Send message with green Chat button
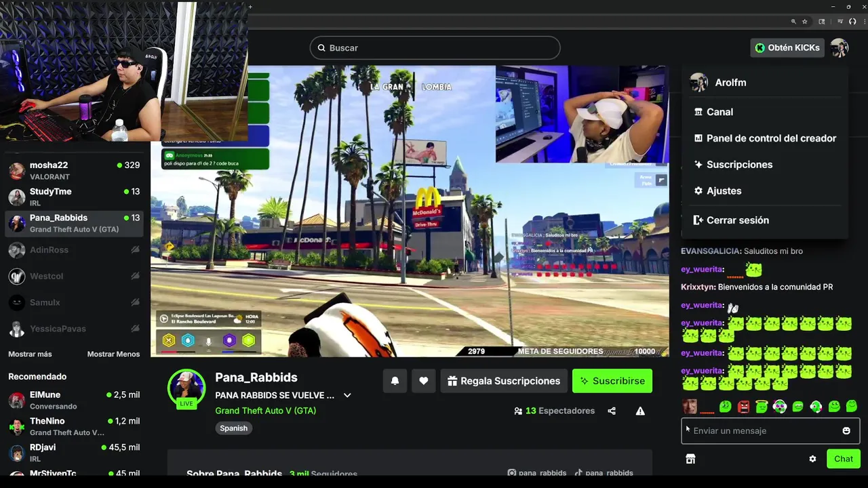Image resolution: width=868 pixels, height=488 pixels. point(844,459)
